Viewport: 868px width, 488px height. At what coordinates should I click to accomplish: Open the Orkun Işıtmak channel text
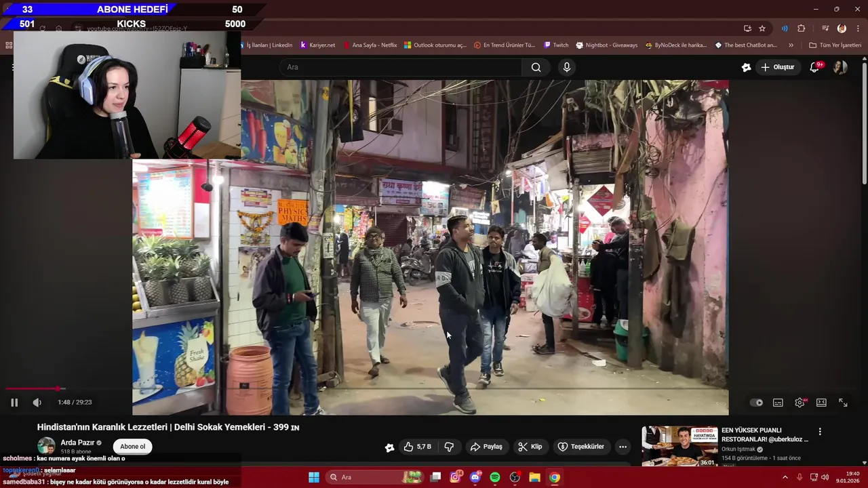coord(738,449)
